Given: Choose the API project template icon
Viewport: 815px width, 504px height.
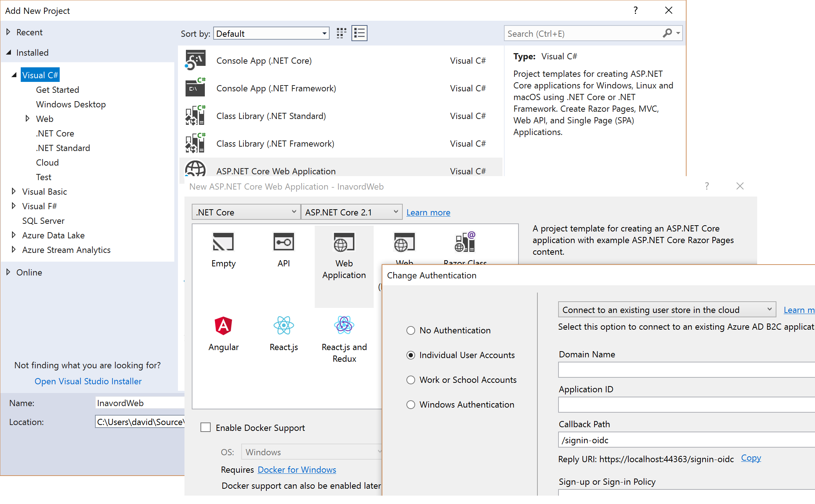Looking at the screenshot, I should [283, 242].
